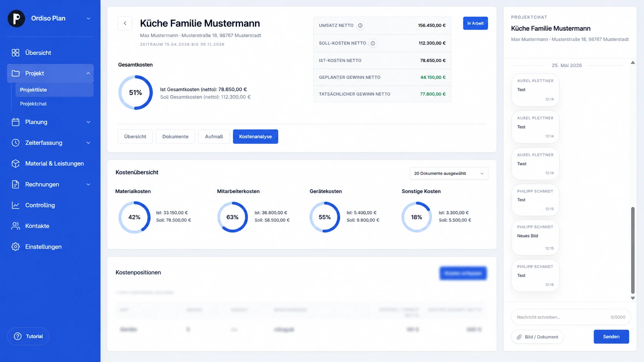
Task: Click the Planung calendar icon
Action: pos(15,122)
